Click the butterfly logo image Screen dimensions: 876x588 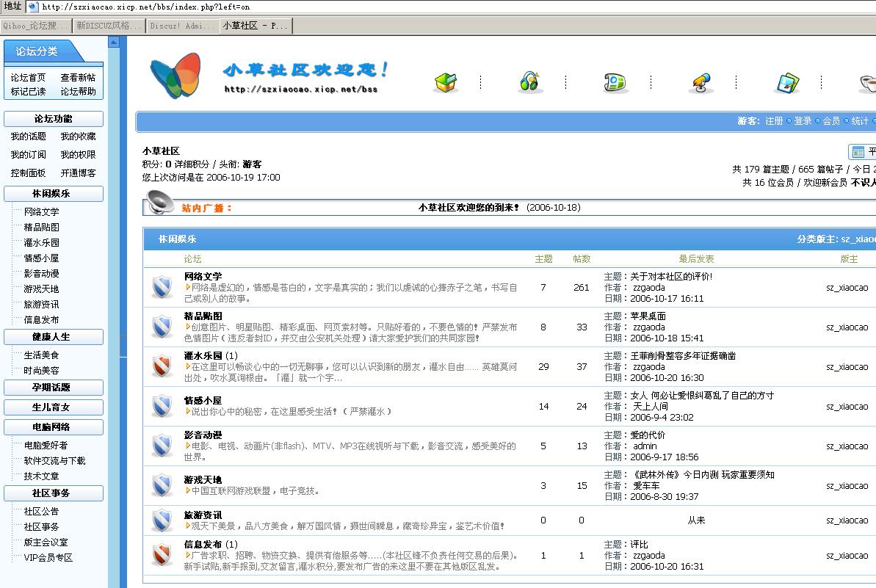coord(176,76)
